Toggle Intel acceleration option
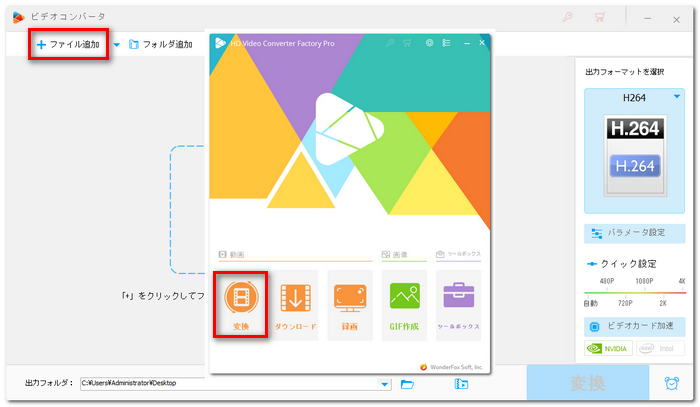Screen dimensions: 700x407 [663, 349]
